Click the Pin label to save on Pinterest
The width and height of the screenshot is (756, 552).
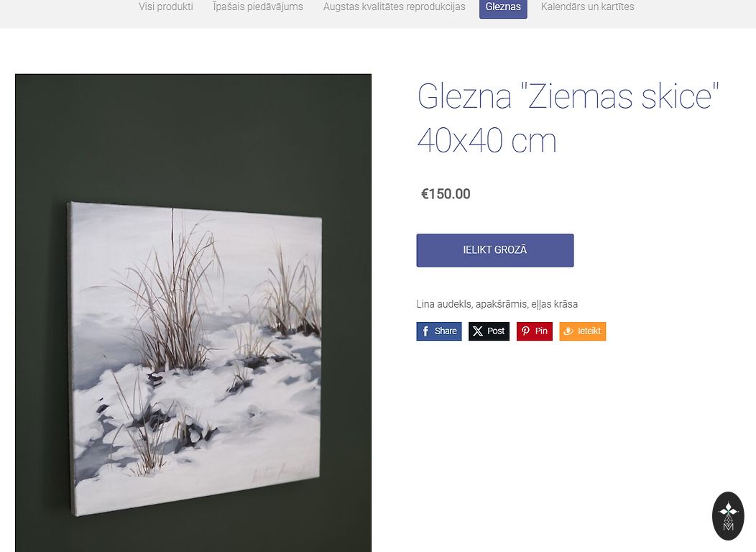click(x=541, y=331)
